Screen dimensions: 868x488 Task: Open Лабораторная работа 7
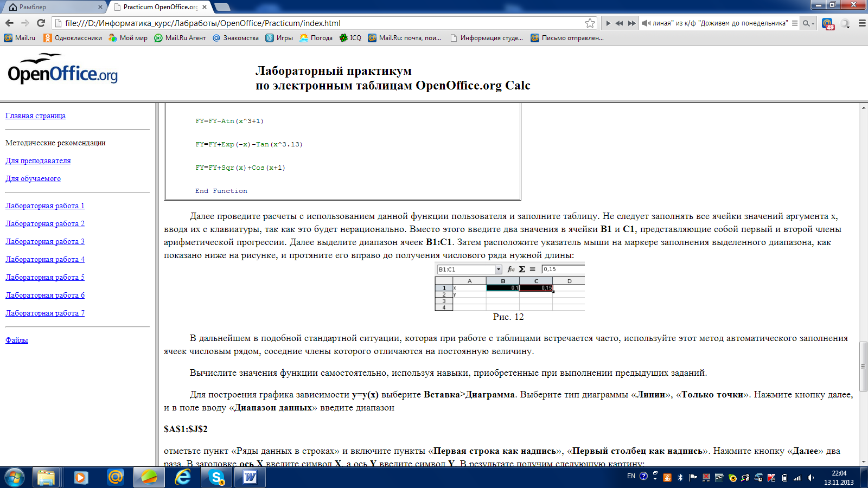point(45,313)
